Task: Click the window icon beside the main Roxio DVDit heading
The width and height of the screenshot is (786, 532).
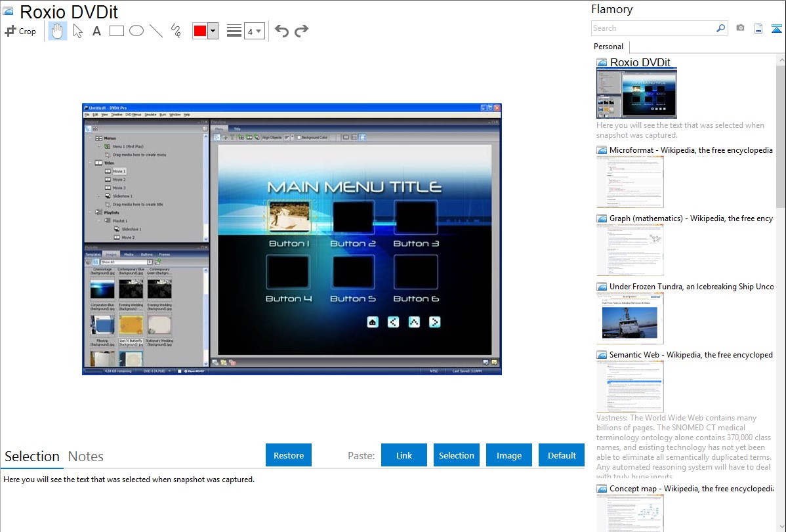Action: coord(8,11)
